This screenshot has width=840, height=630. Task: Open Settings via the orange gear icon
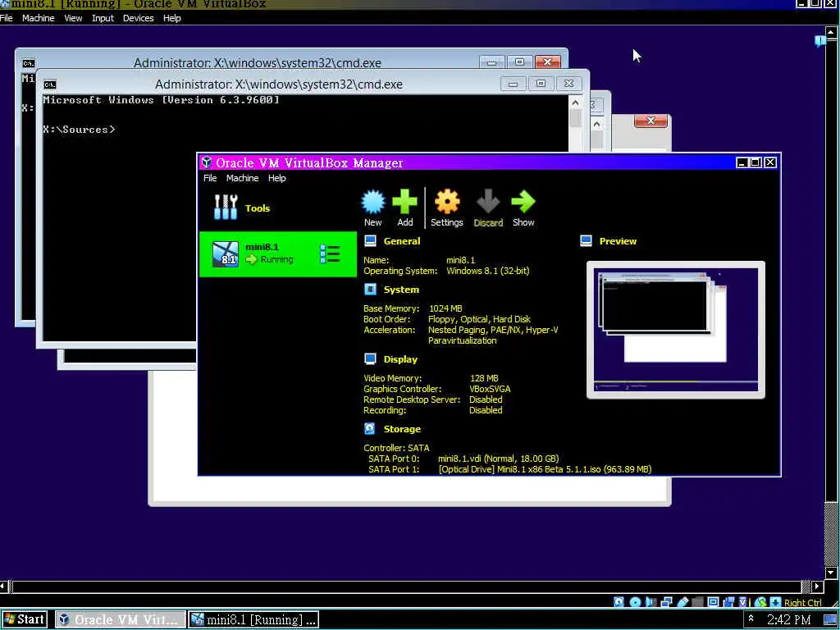(447, 202)
